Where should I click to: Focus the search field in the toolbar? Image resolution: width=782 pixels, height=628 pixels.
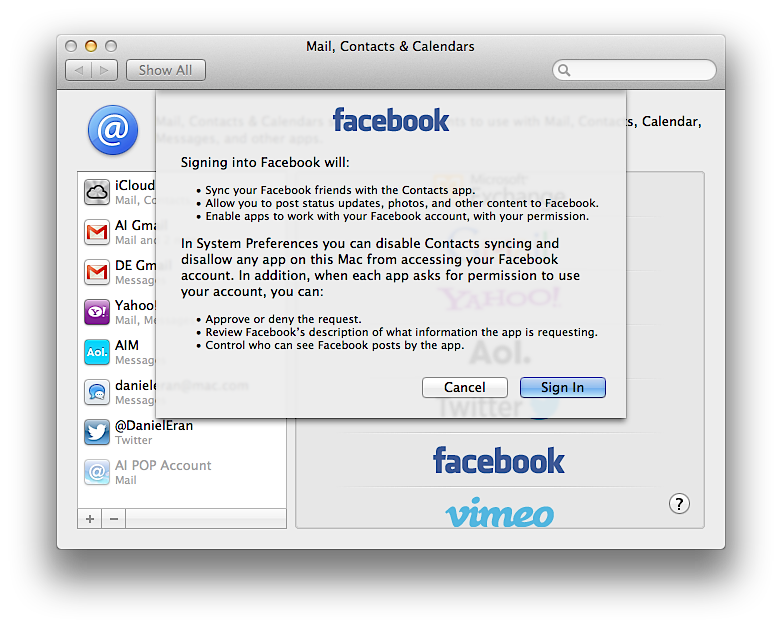coord(634,70)
